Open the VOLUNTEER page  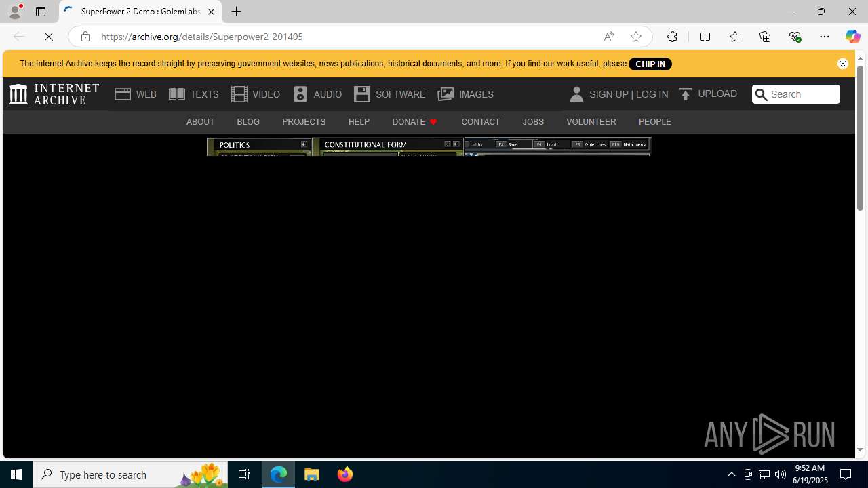tap(591, 122)
